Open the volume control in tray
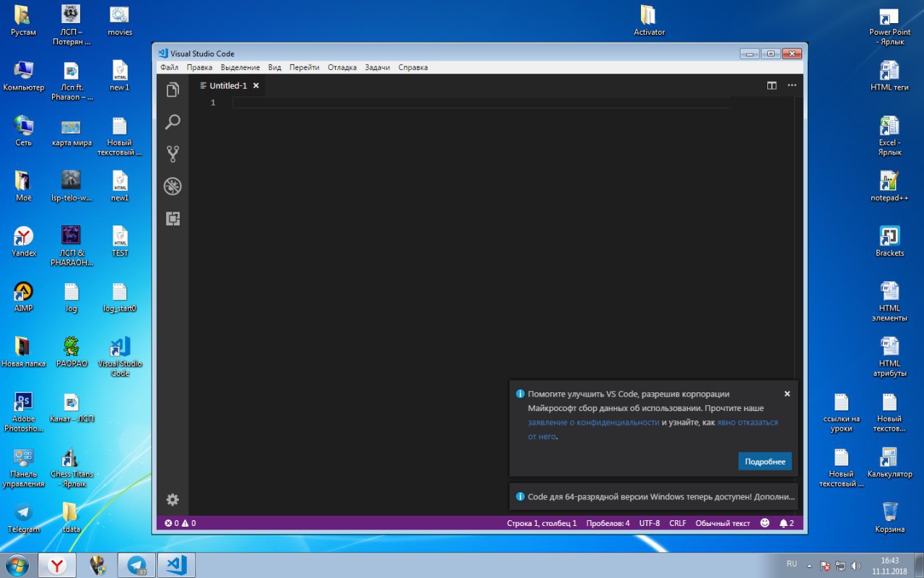This screenshot has width=924, height=578. click(856, 566)
